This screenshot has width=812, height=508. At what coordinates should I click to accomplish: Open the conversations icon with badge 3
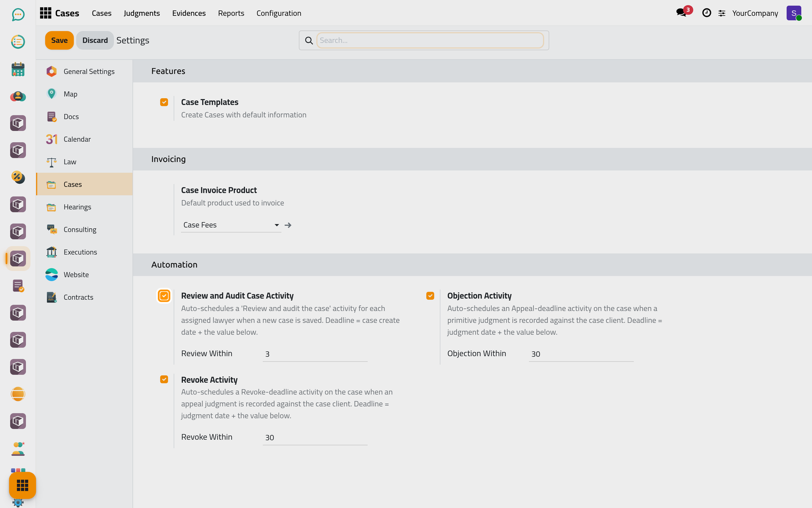[x=682, y=13]
